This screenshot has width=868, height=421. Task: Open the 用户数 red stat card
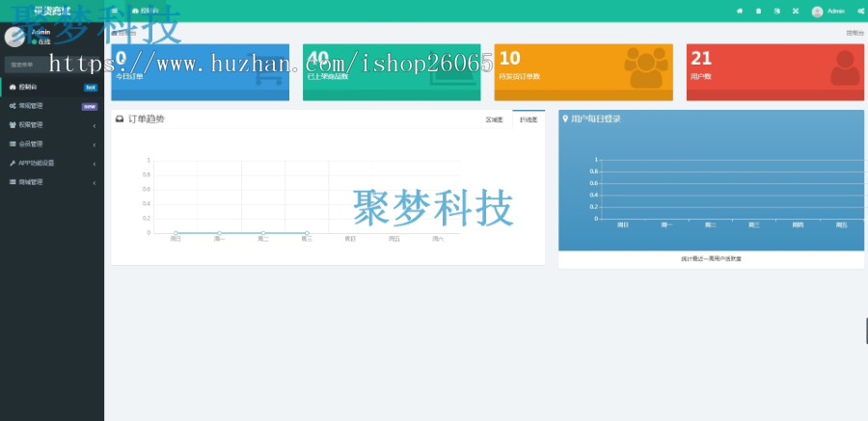click(x=775, y=72)
